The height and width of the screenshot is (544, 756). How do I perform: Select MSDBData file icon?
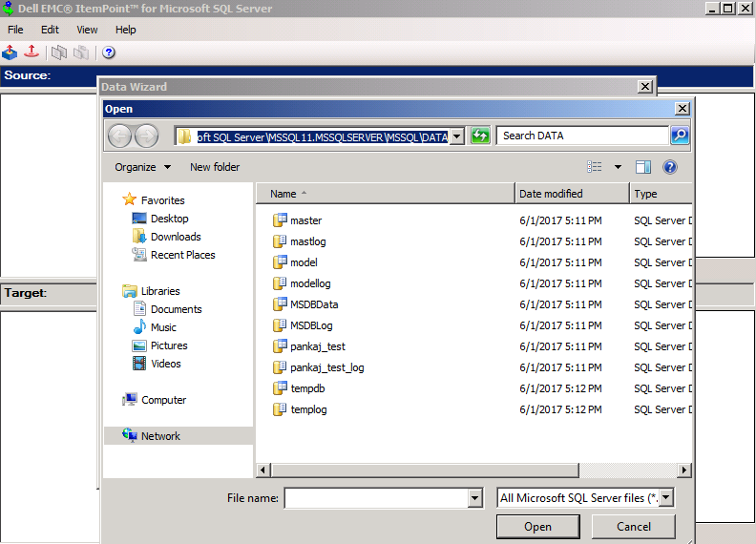click(x=280, y=304)
